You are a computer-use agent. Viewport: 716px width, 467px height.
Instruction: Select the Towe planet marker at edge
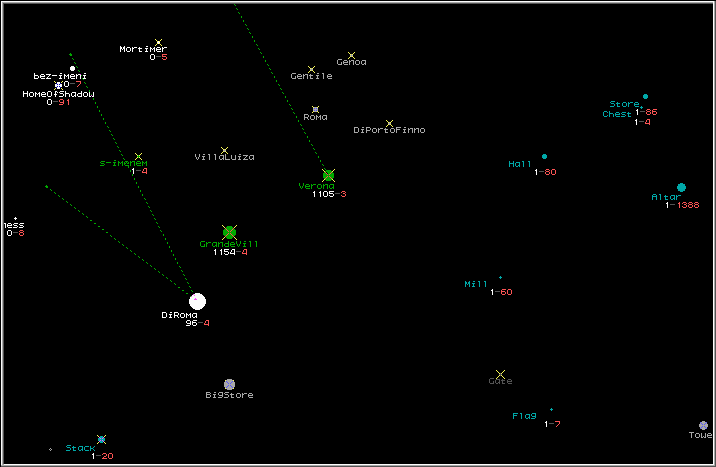coord(703,425)
